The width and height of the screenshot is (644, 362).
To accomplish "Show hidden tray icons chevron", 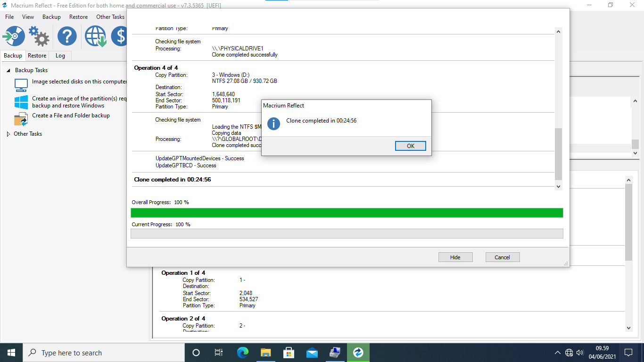I will click(x=558, y=353).
